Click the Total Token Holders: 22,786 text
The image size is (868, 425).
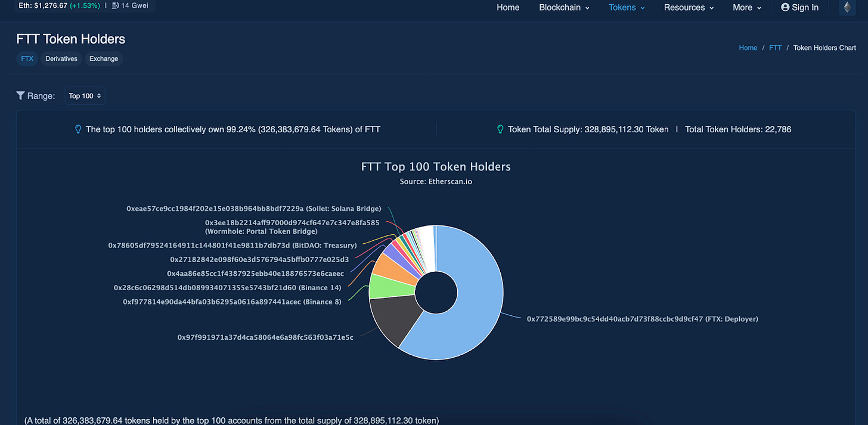point(738,129)
